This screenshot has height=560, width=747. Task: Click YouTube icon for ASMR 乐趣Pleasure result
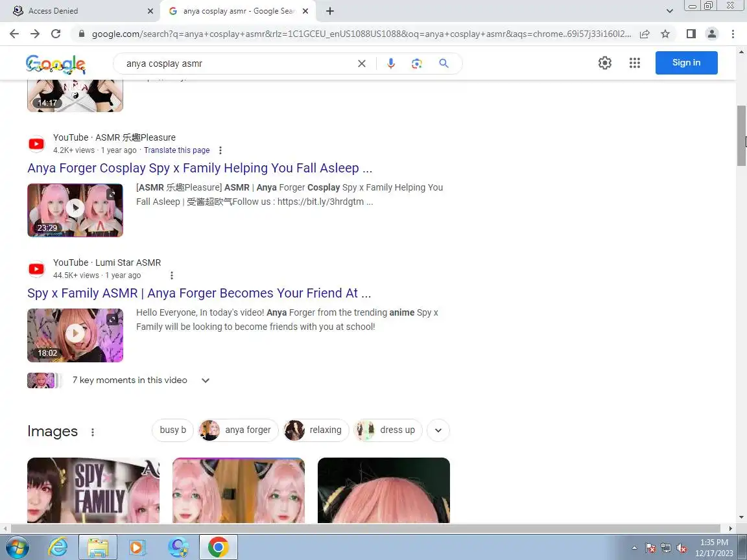(x=36, y=144)
